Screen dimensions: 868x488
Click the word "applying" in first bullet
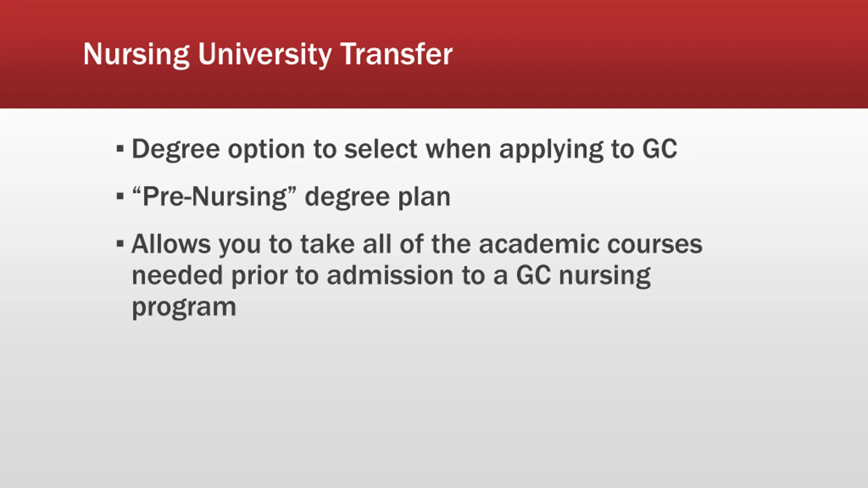(551, 149)
